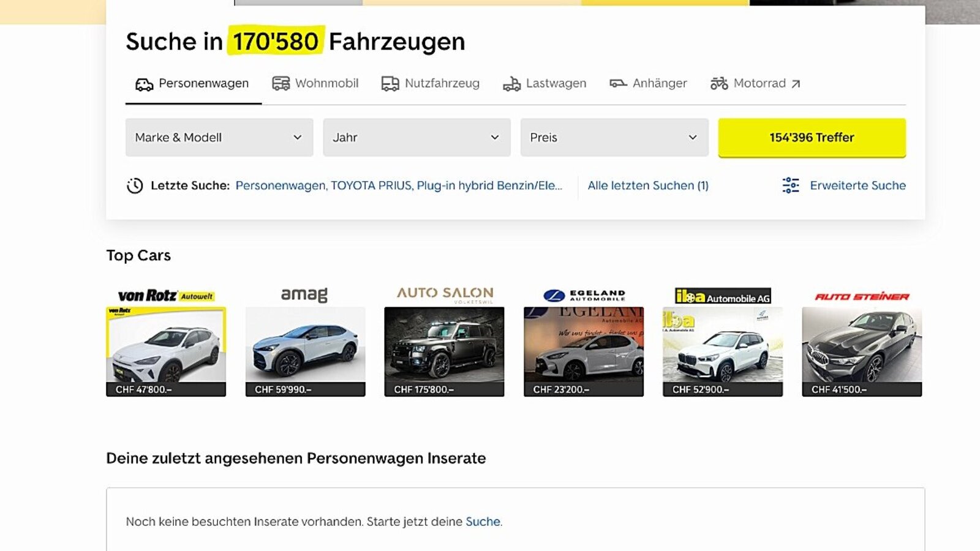Click the Erweiterte Suche filter sliders icon
The image size is (980, 551).
pos(791,186)
